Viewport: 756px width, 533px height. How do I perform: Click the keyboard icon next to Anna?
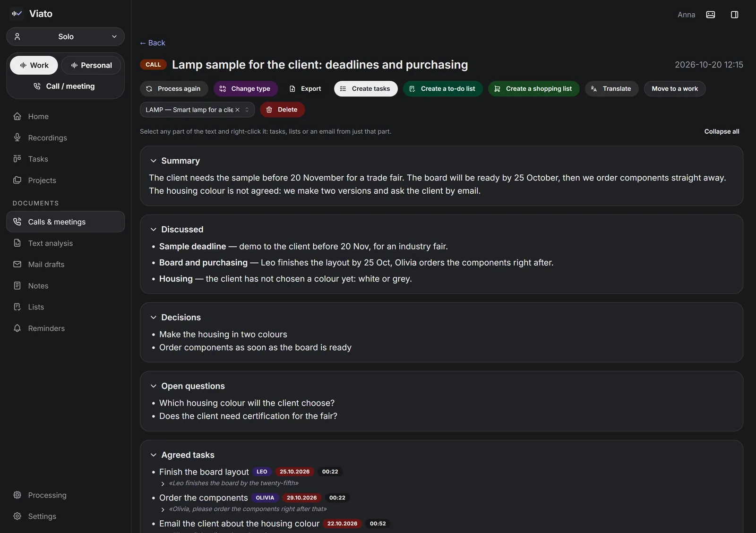click(710, 15)
